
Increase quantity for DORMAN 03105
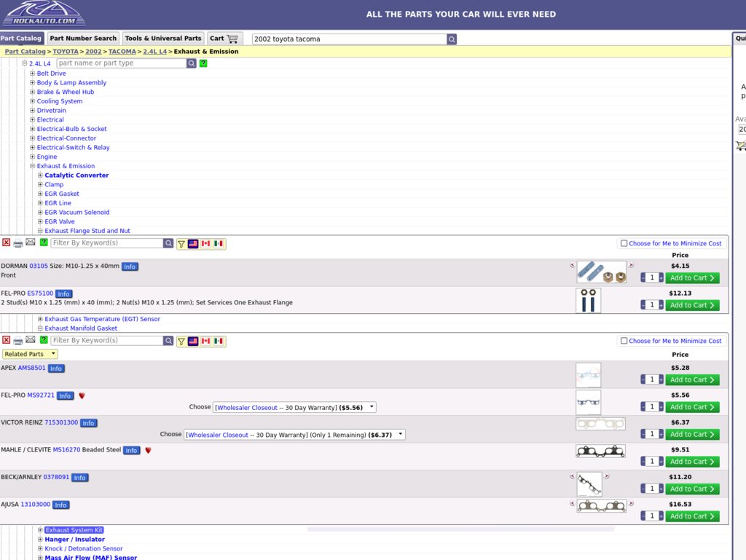coord(661,278)
